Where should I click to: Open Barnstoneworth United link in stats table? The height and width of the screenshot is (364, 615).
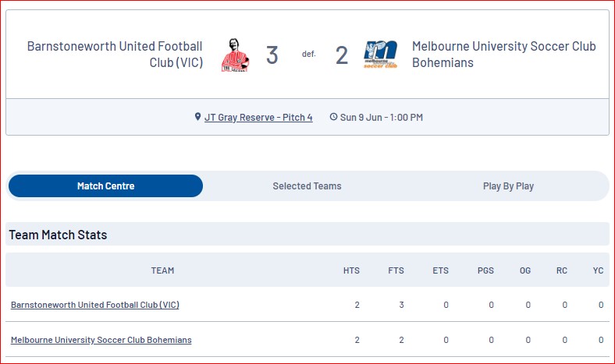coord(95,305)
